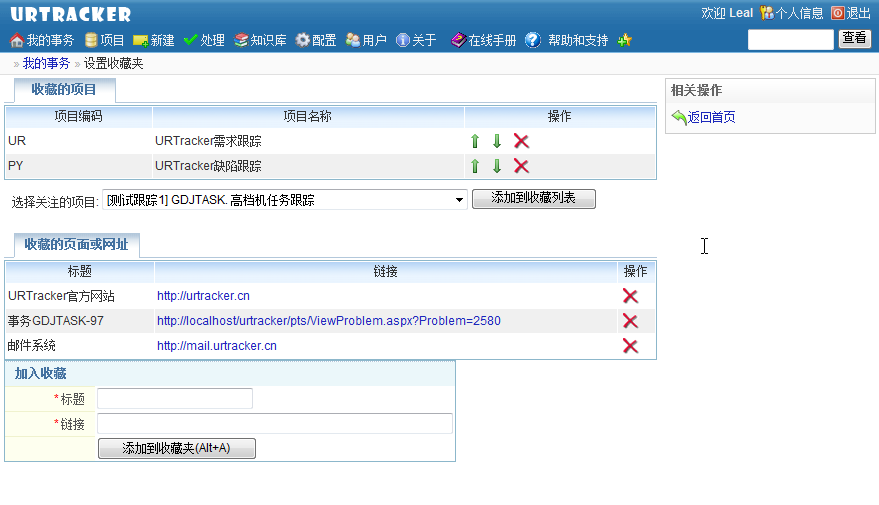Delete URTracker官方网站 bookmark red X
The image size is (879, 505).
[x=630, y=296]
